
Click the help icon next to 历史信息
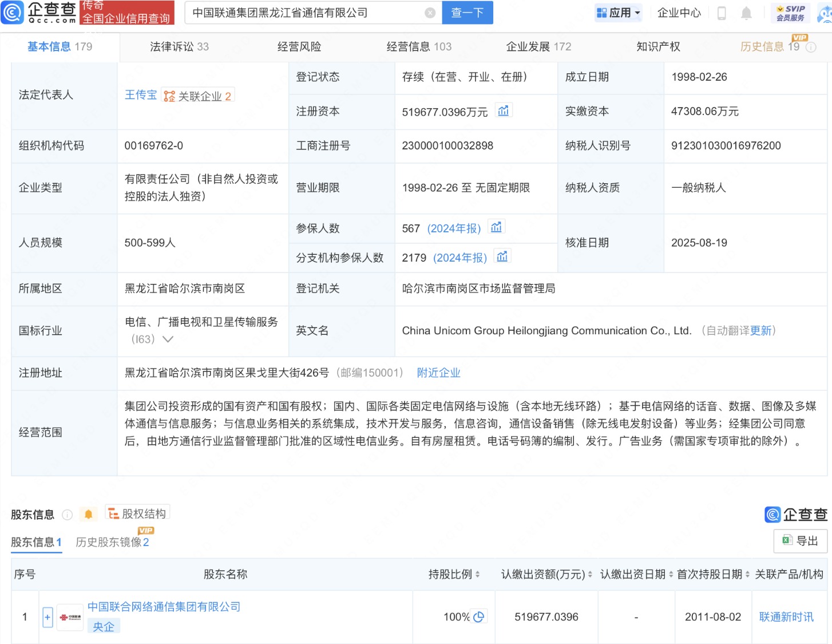[x=811, y=48]
